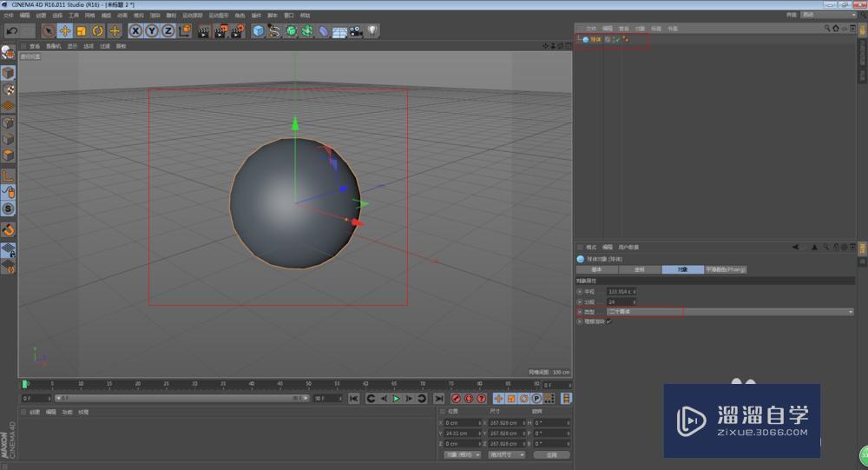Click the Segments value field

621,302
